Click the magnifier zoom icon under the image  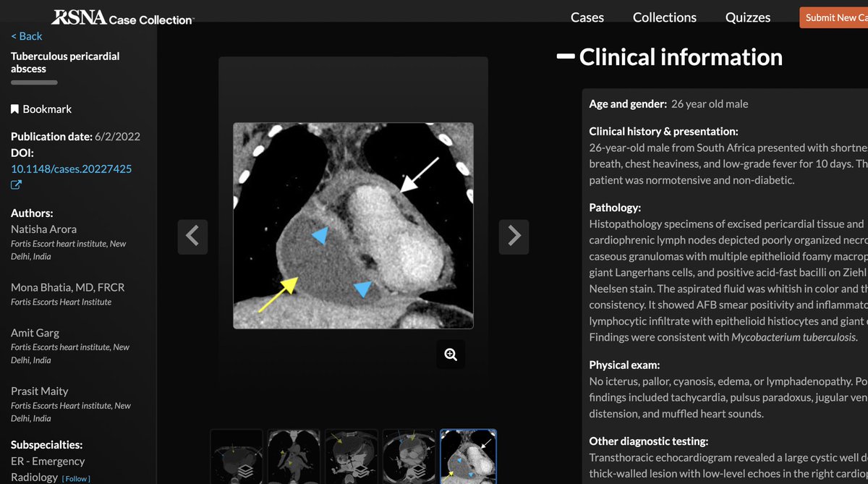point(451,354)
